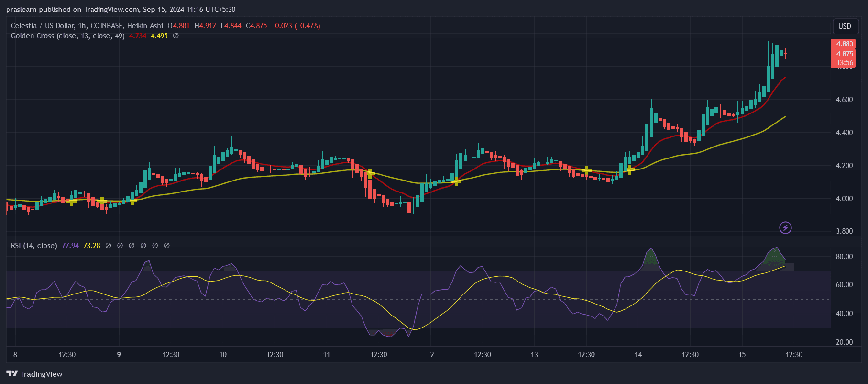Click the RSI 80.00 axis label
868x384 pixels.
click(844, 257)
